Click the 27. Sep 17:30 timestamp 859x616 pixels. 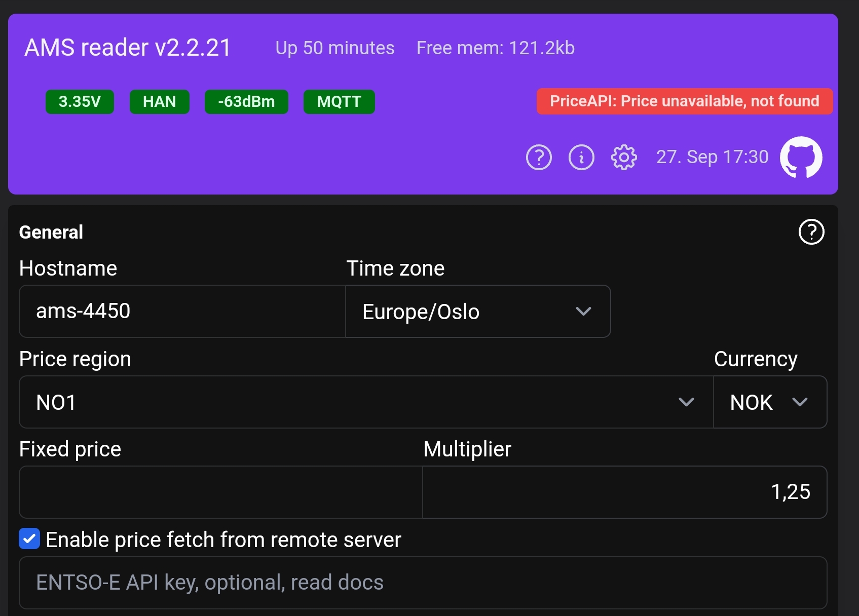712,157
